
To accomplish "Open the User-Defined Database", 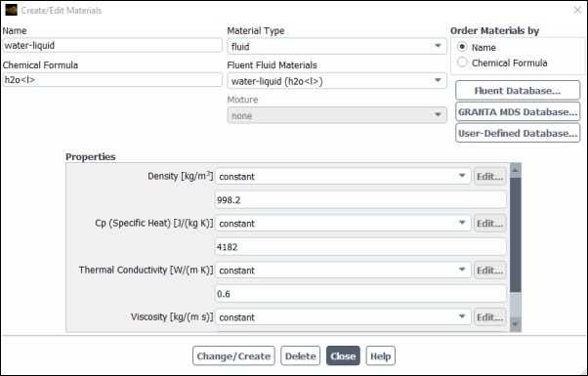I will (x=518, y=133).
